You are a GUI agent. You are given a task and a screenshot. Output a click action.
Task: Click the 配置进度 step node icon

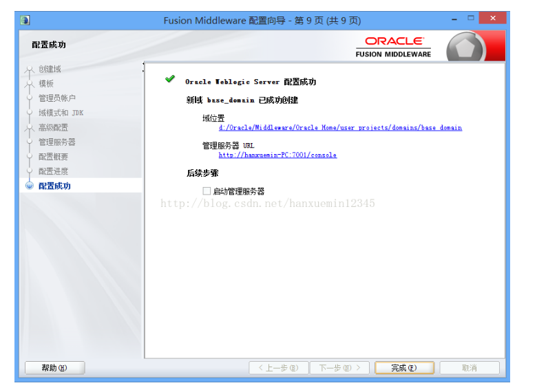(x=30, y=171)
